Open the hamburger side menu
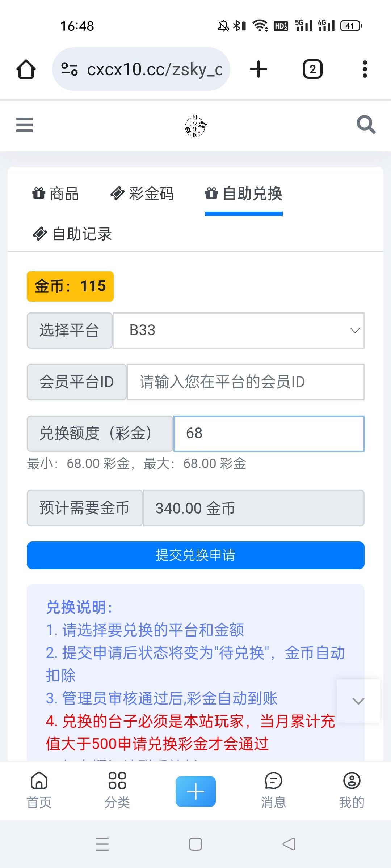Image resolution: width=391 pixels, height=868 pixels. 25,125
